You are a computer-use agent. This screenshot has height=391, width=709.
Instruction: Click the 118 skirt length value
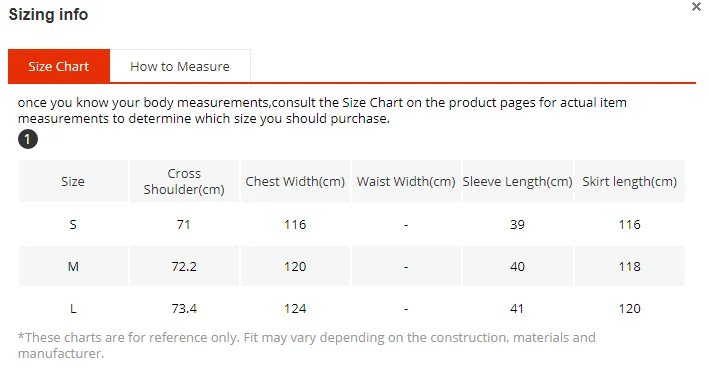(x=629, y=267)
